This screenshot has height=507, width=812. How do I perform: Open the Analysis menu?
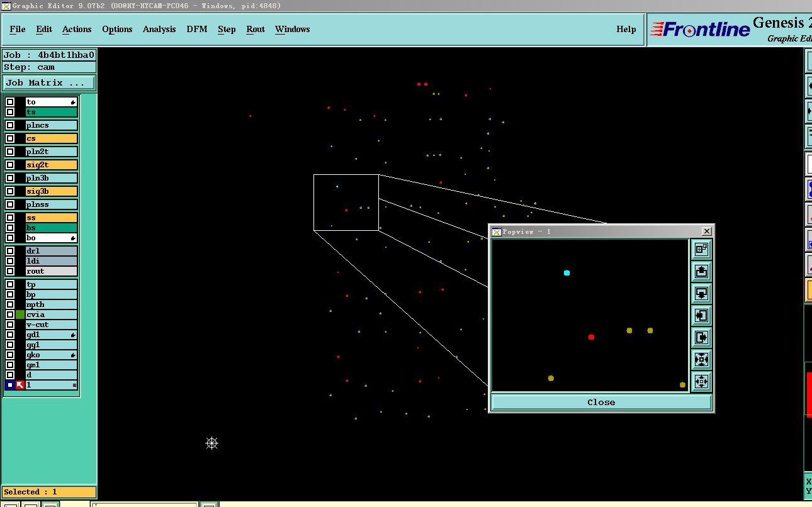(x=159, y=29)
